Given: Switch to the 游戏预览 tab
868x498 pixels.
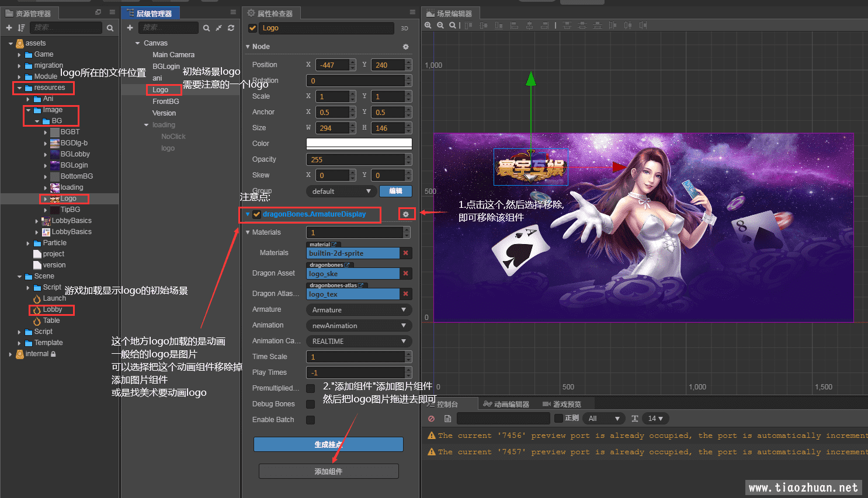Looking at the screenshot, I should [x=562, y=404].
